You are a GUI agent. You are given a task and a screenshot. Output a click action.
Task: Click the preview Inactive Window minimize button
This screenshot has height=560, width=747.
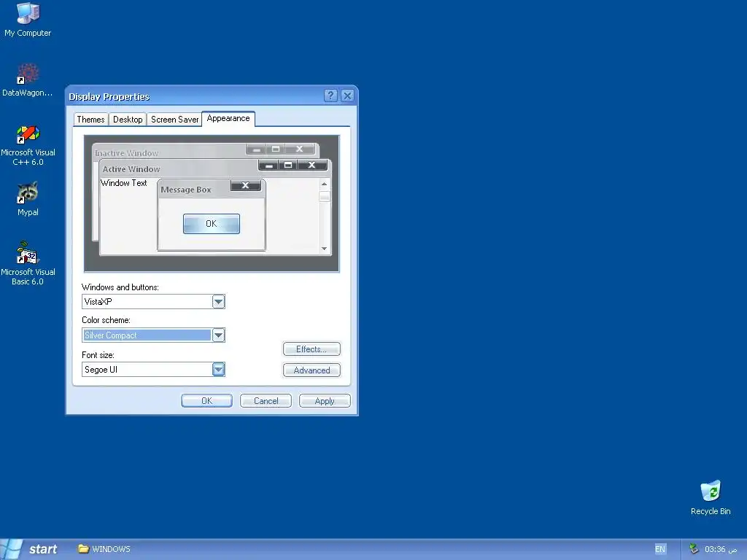pyautogui.click(x=256, y=149)
